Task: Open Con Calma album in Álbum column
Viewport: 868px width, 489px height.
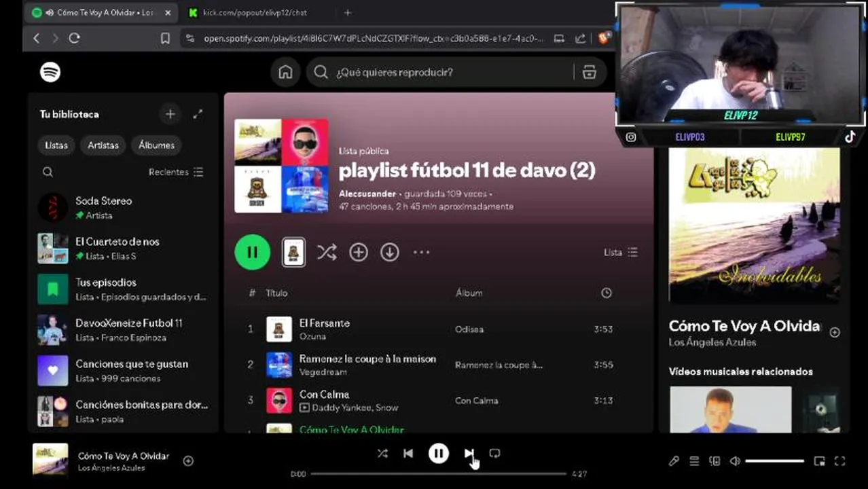Action: tap(477, 401)
